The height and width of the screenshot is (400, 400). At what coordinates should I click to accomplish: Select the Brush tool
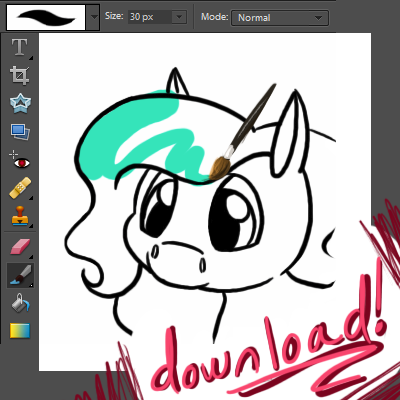[21, 275]
